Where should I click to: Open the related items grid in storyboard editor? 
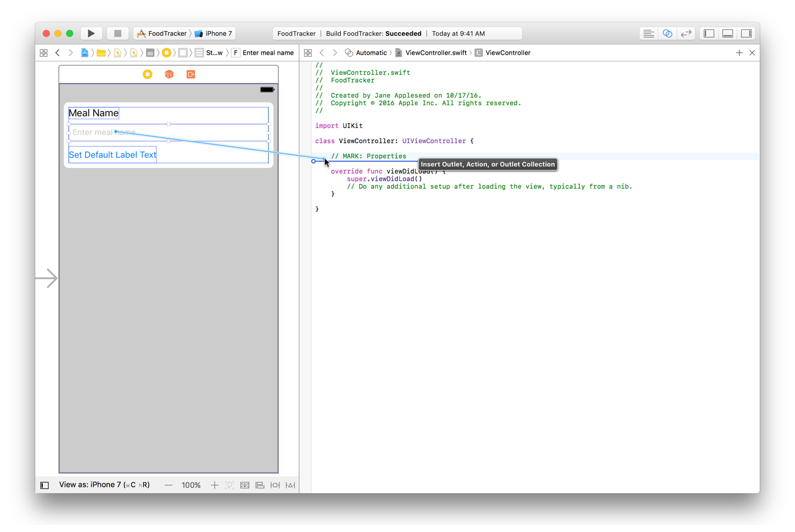pos(44,53)
